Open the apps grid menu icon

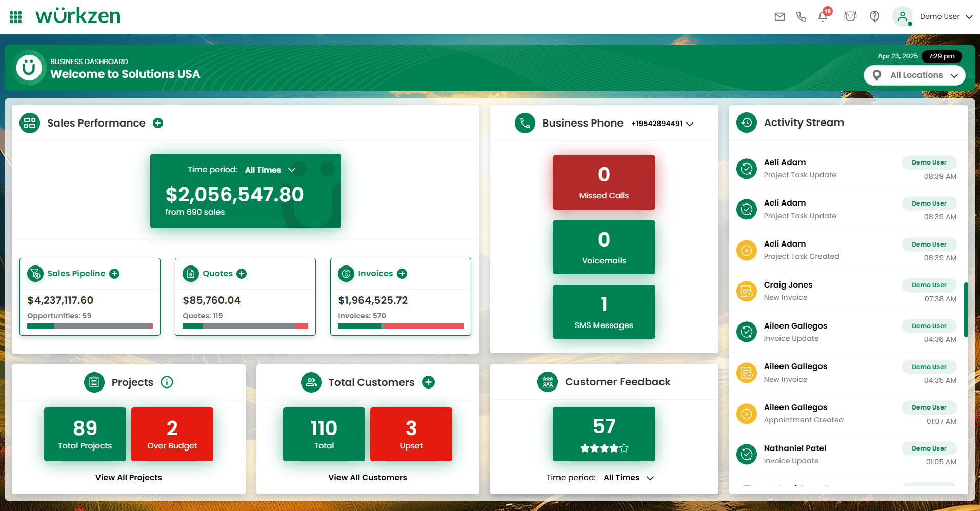pos(16,17)
